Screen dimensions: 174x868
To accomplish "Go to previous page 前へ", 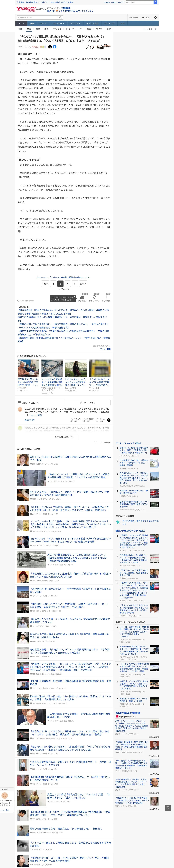I will point(45,284).
